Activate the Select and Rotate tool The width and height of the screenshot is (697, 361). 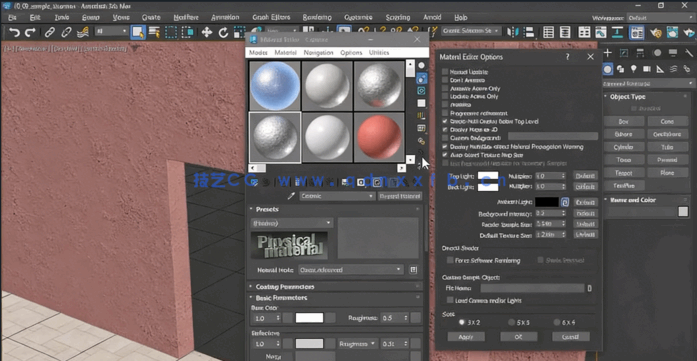tap(223, 32)
